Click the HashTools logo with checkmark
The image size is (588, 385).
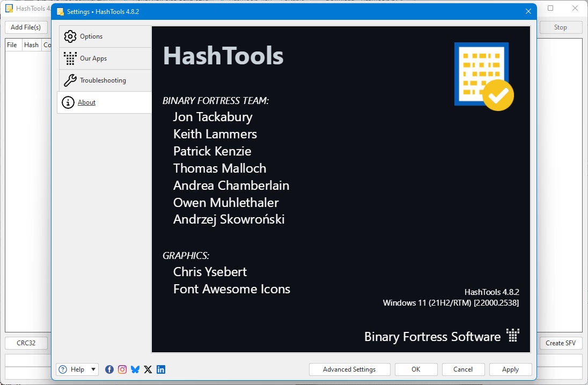(484, 76)
